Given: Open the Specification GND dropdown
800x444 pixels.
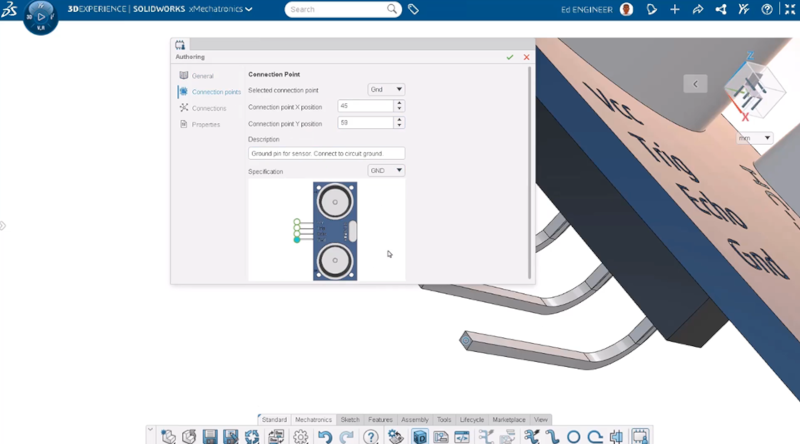Looking at the screenshot, I should 386,171.
